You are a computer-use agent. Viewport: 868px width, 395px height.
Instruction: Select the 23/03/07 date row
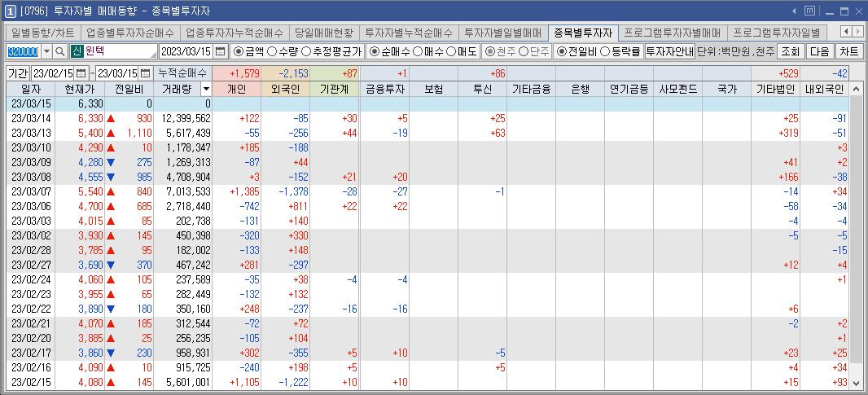(427, 191)
